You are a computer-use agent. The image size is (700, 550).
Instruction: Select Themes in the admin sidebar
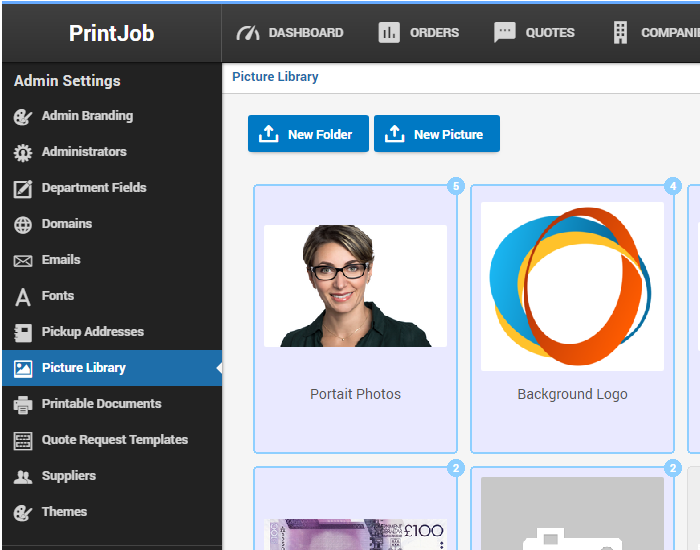tap(64, 512)
